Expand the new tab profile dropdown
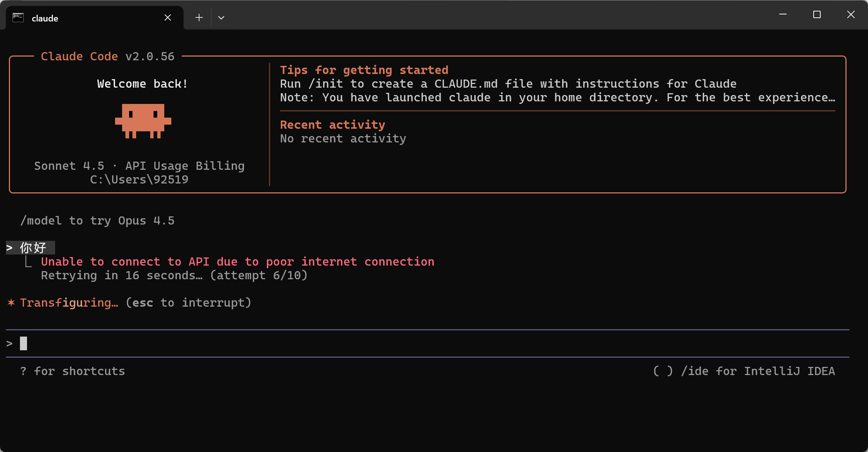The image size is (868, 452). (221, 18)
